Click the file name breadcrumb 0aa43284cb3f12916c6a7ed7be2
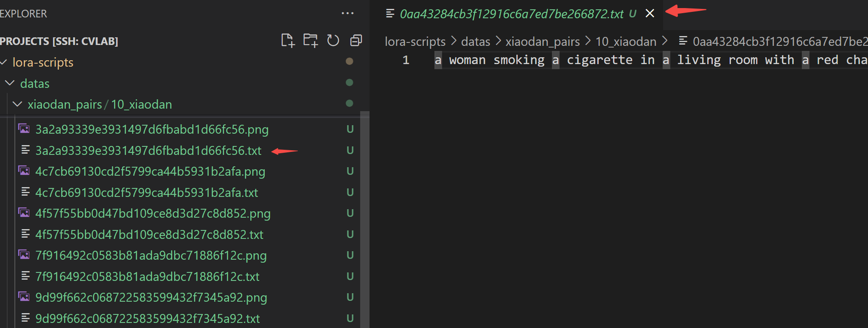The height and width of the screenshot is (328, 868). (780, 42)
